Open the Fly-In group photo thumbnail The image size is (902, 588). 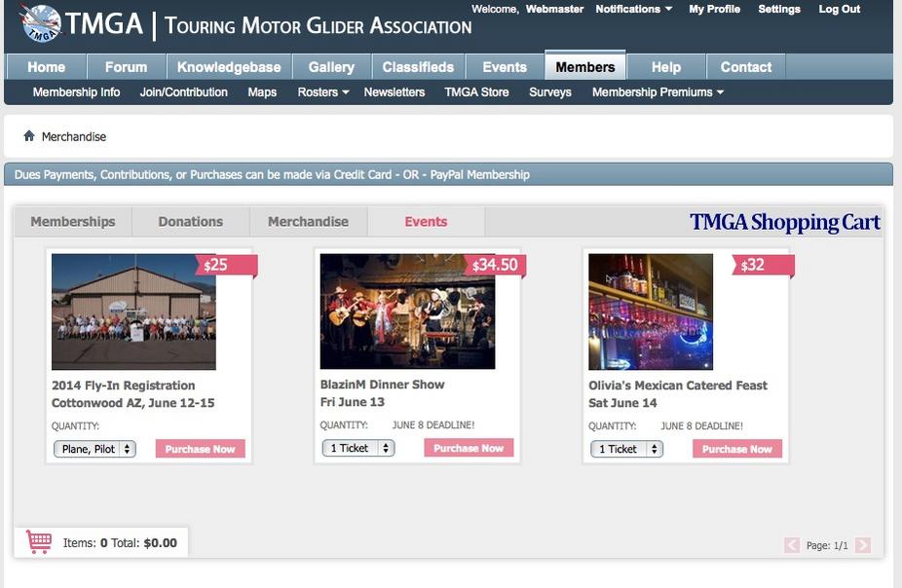click(x=133, y=312)
